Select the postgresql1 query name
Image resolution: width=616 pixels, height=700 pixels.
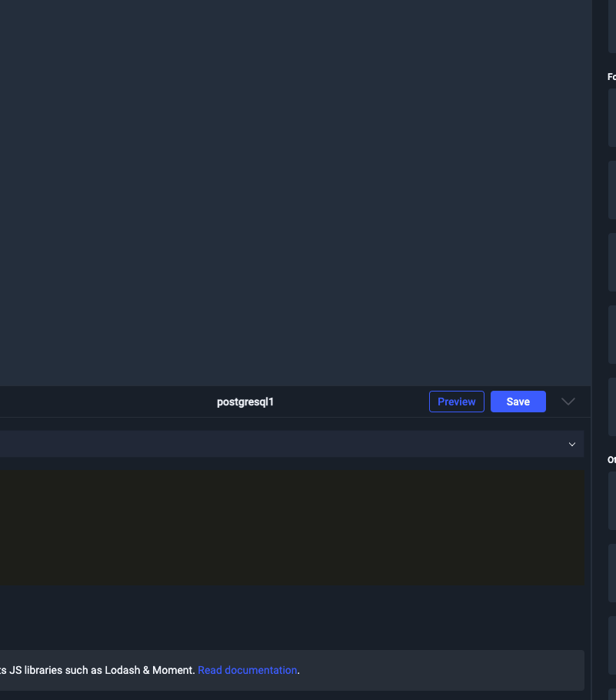coord(245,402)
